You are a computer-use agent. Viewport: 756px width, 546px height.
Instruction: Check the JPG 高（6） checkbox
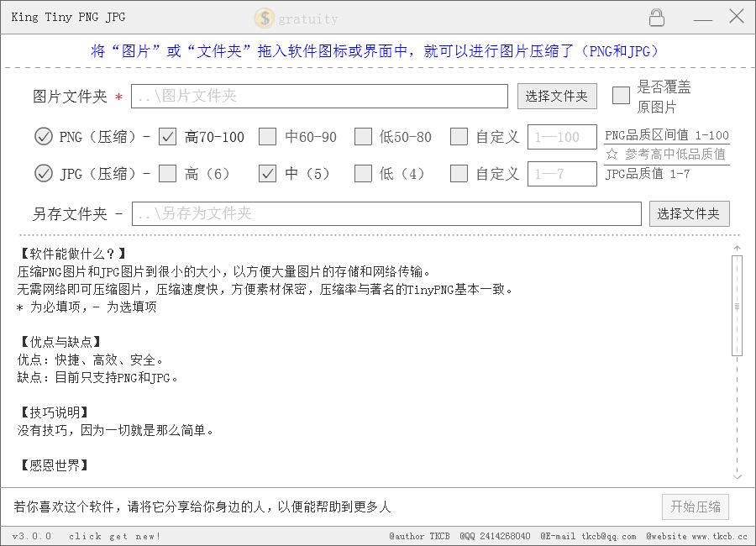tap(168, 173)
